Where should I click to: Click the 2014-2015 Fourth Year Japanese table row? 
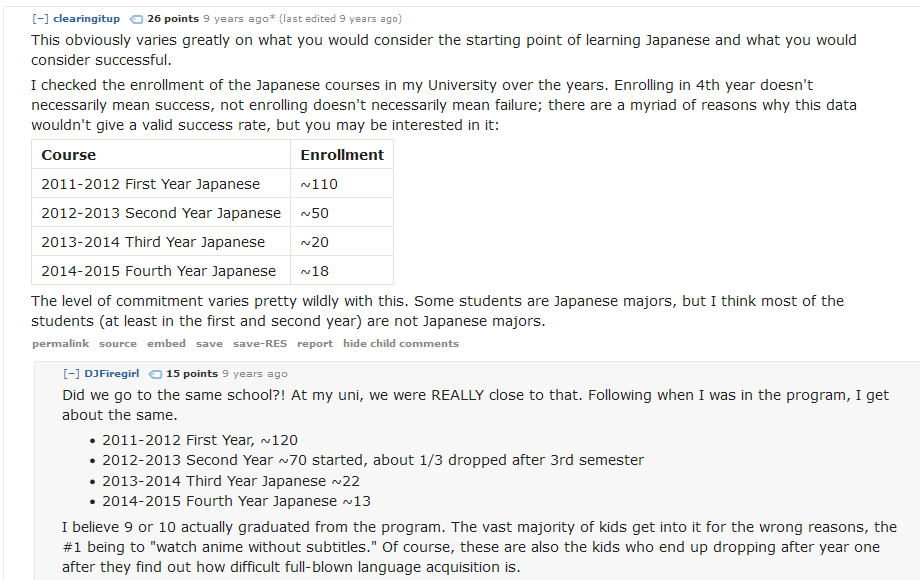pos(212,271)
